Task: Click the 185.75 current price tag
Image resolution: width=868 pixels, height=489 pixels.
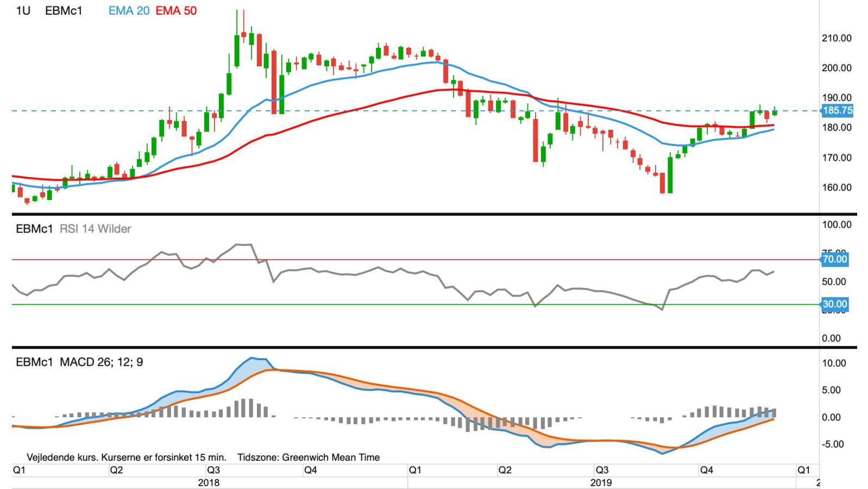Action: click(837, 111)
